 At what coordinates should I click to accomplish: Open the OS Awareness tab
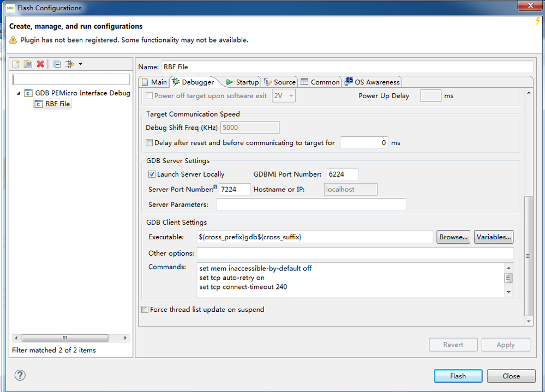coord(373,82)
